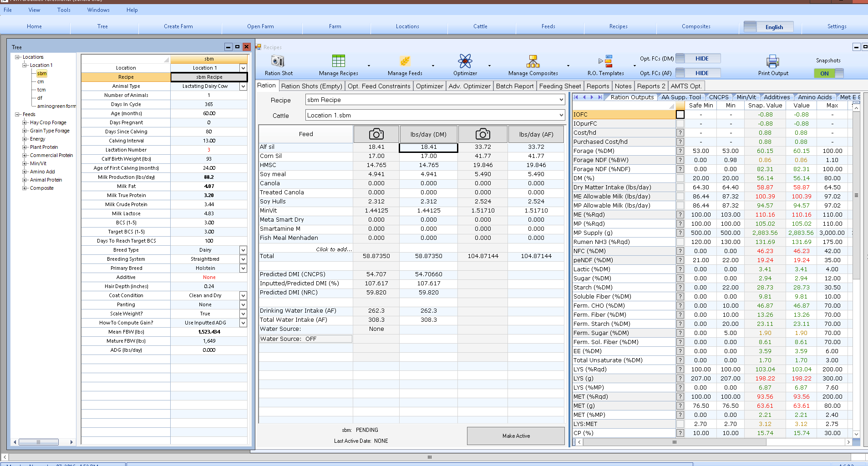Open the Breed Type Dairy dropdown
868x466 pixels.
pos(243,250)
